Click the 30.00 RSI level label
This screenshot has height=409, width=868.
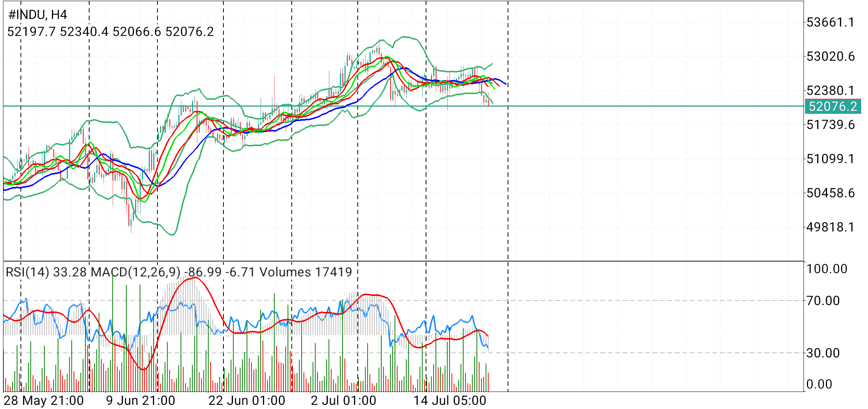(823, 353)
